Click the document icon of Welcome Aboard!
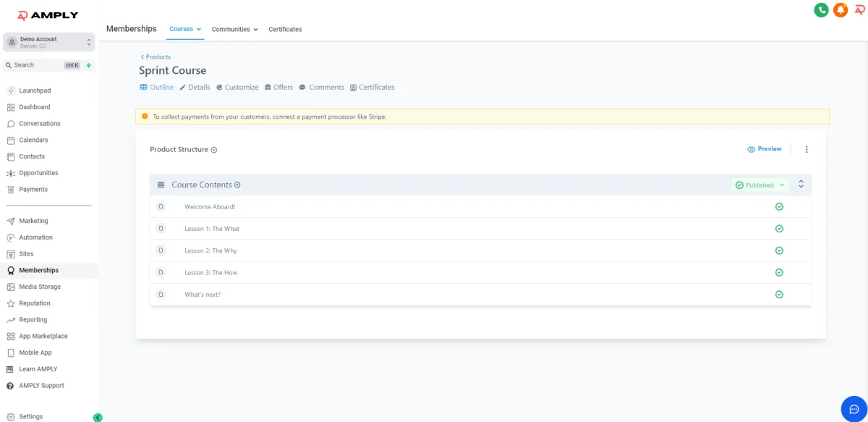This screenshot has height=422, width=868. pos(161,206)
